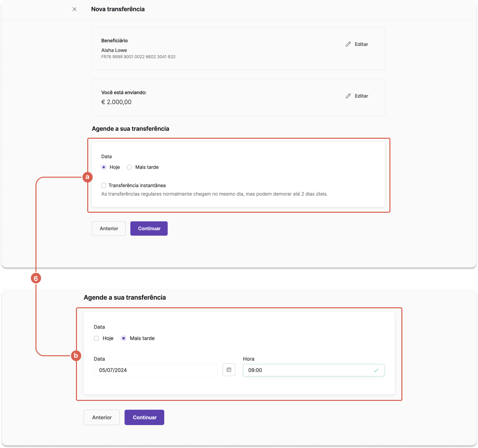Click the lower Continuar button

[x=144, y=417]
